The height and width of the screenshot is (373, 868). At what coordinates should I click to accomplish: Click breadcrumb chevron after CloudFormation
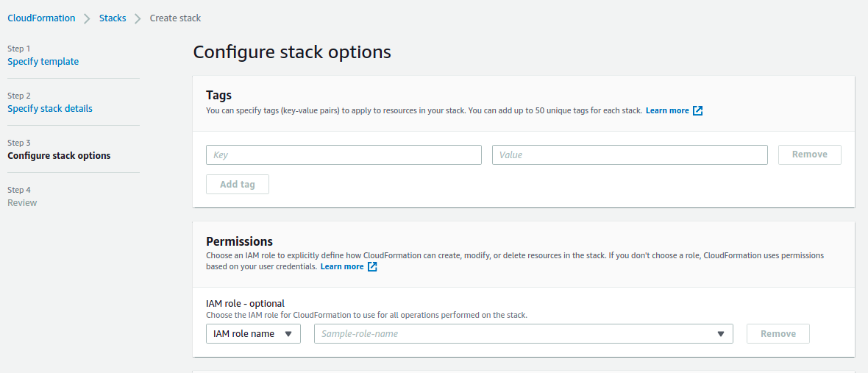tap(87, 18)
